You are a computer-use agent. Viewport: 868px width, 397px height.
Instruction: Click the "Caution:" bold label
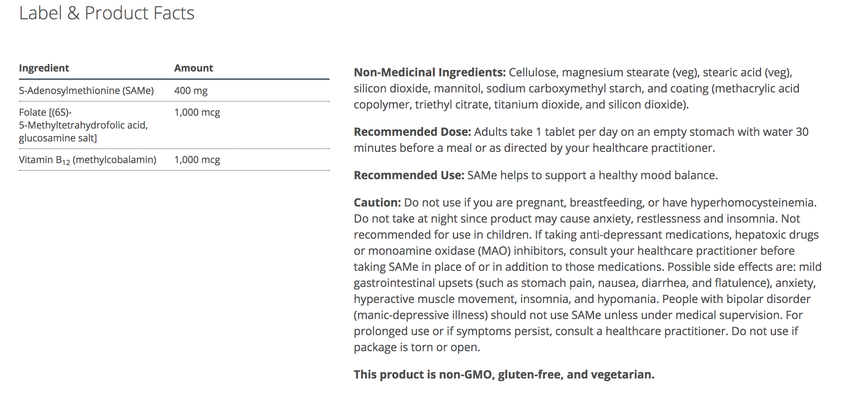pos(377,203)
